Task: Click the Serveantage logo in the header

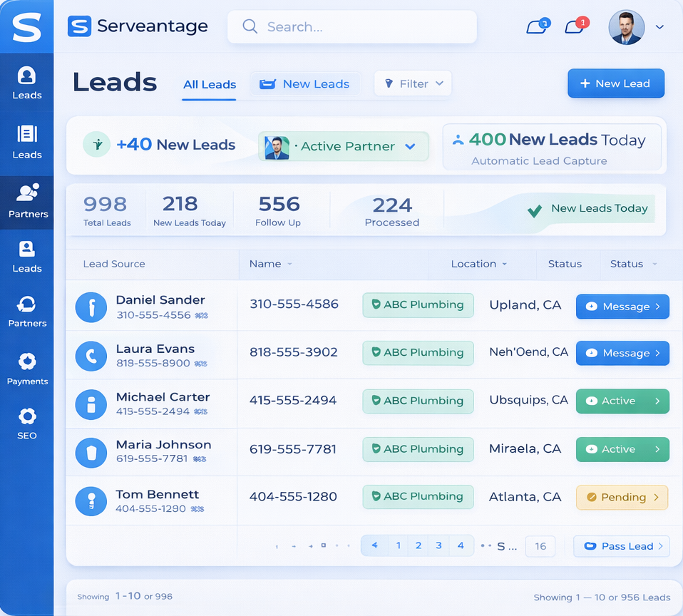Action: click(138, 26)
